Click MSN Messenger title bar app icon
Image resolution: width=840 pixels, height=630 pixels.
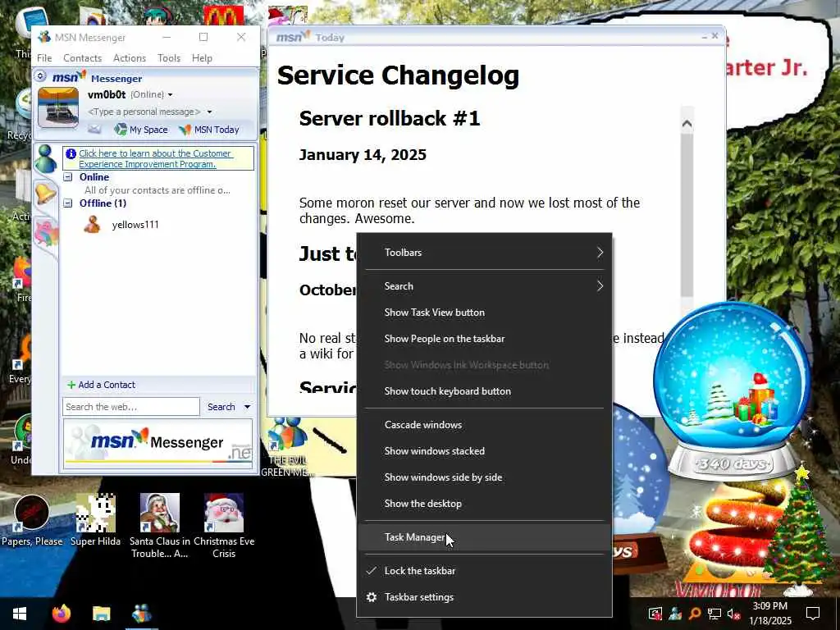coord(44,37)
